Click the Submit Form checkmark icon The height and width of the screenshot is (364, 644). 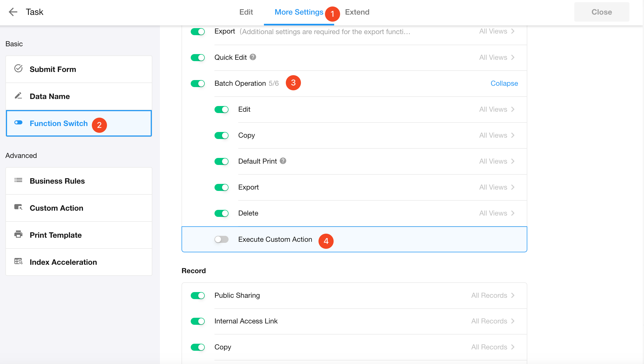18,69
